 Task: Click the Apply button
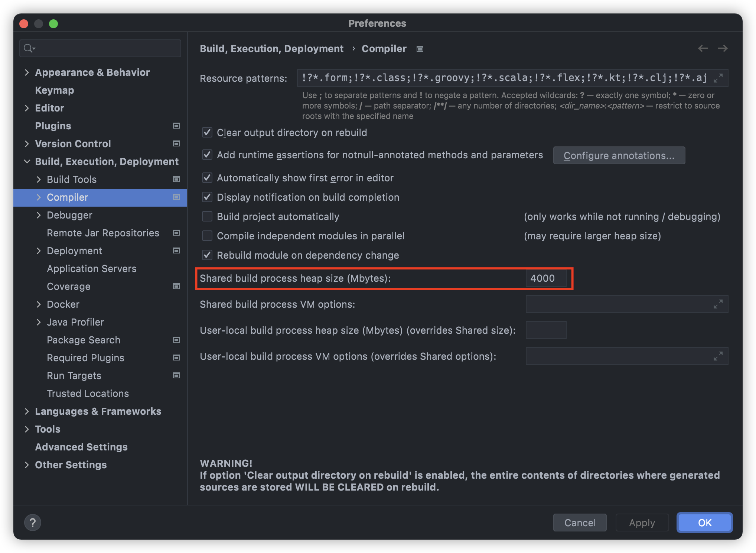pyautogui.click(x=642, y=523)
